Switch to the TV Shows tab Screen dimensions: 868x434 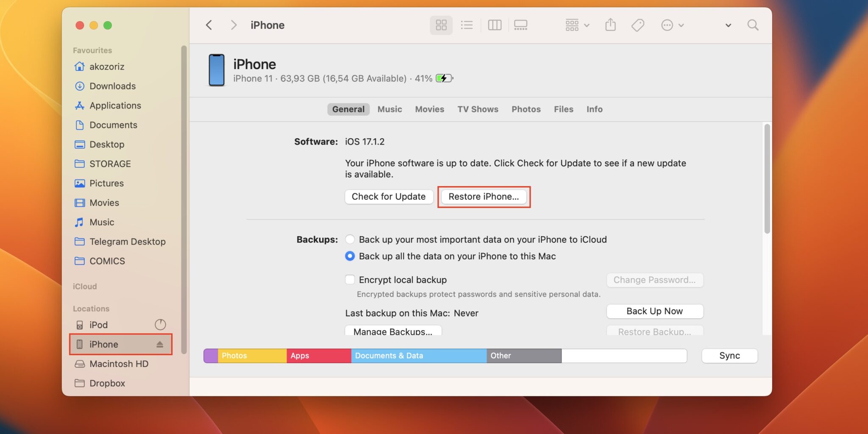(478, 109)
